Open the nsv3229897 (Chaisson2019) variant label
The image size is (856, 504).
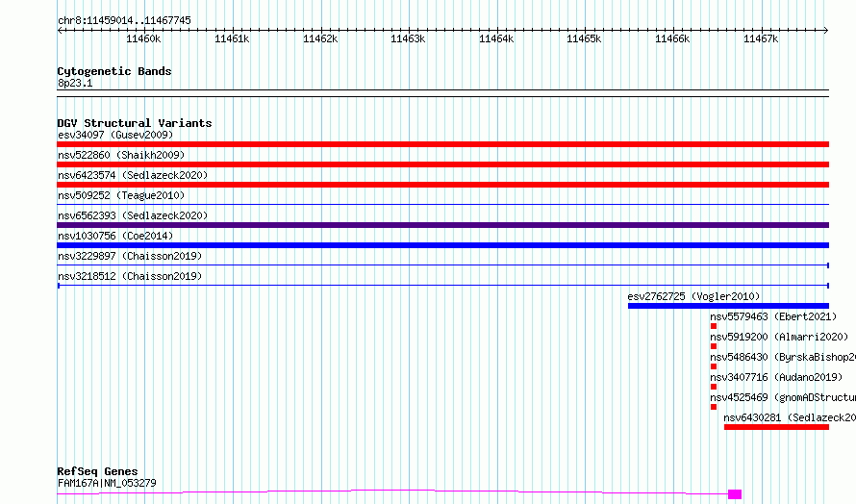point(130,256)
